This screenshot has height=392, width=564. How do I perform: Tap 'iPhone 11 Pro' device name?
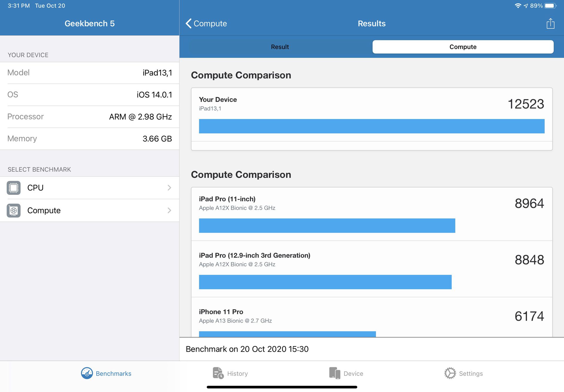(221, 312)
